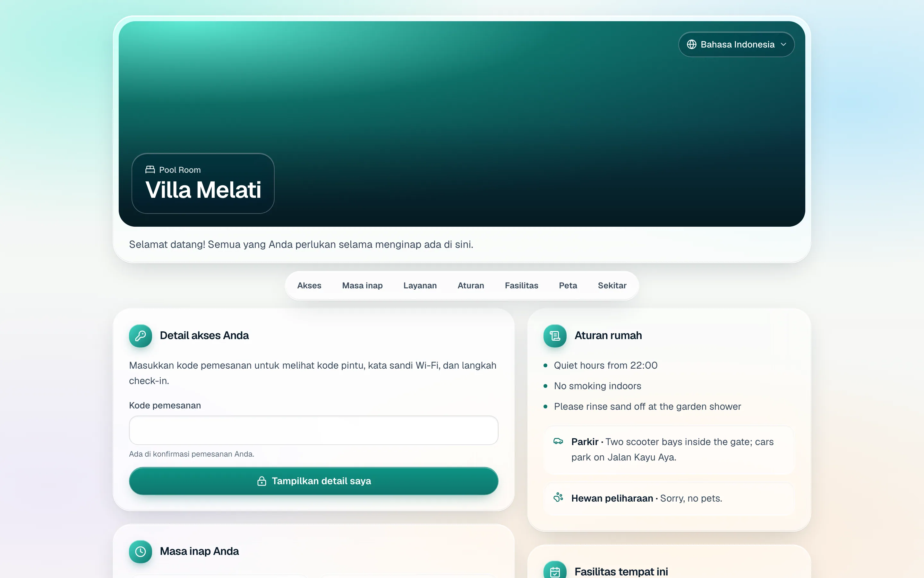The image size is (924, 578).
Task: Select the Fasilitas tab
Action: [x=522, y=285]
